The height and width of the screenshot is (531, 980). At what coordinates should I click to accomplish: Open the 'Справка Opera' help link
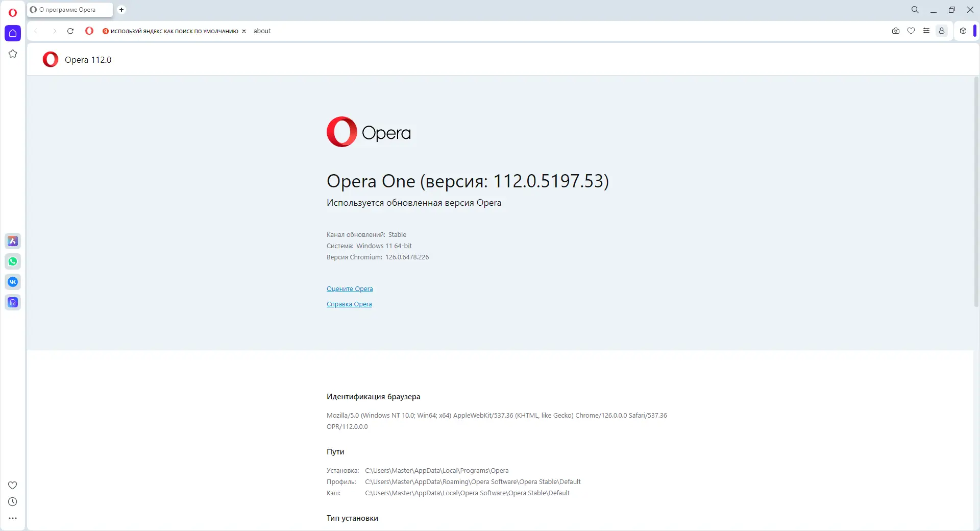(349, 304)
